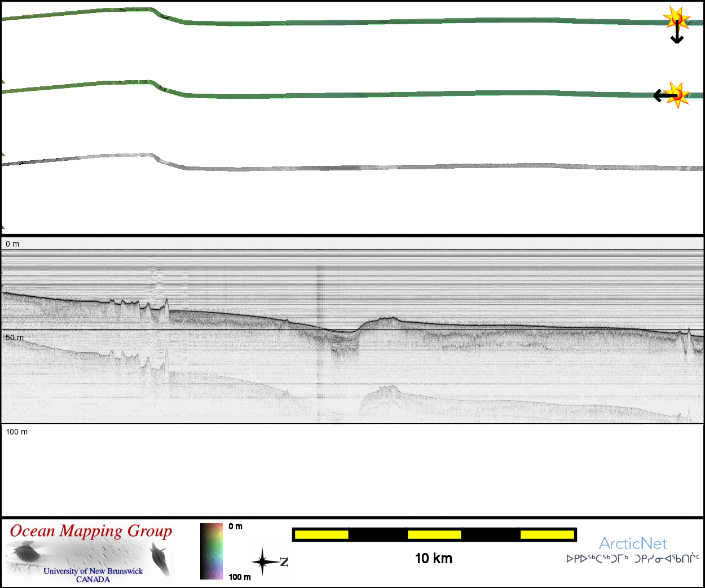Click the 10 km scale label

coord(433,559)
